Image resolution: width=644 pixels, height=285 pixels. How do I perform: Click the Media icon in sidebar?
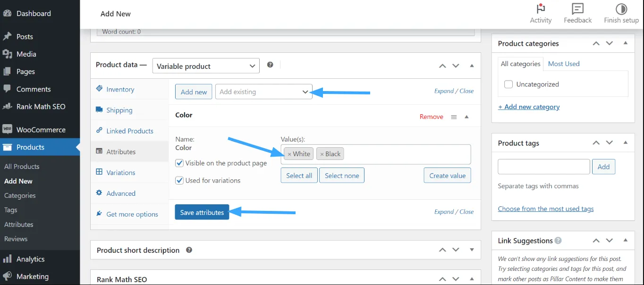point(7,54)
